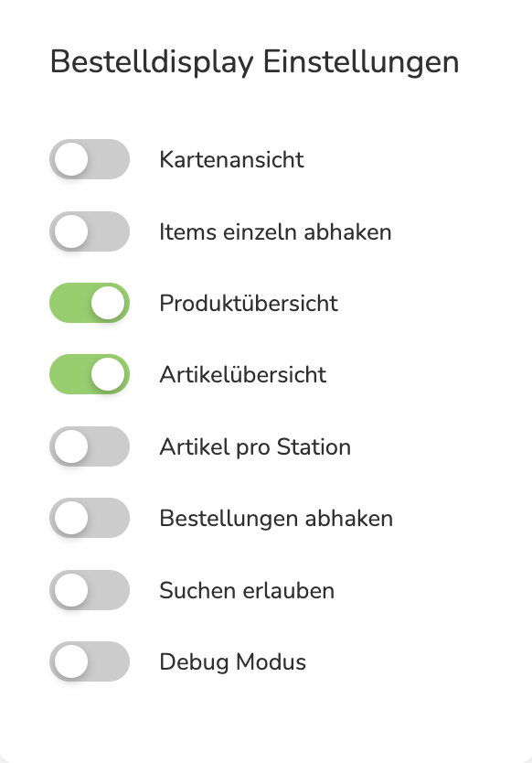This screenshot has width=532, height=763.
Task: Switch off the Artikelübersicht toggle
Action: (90, 374)
